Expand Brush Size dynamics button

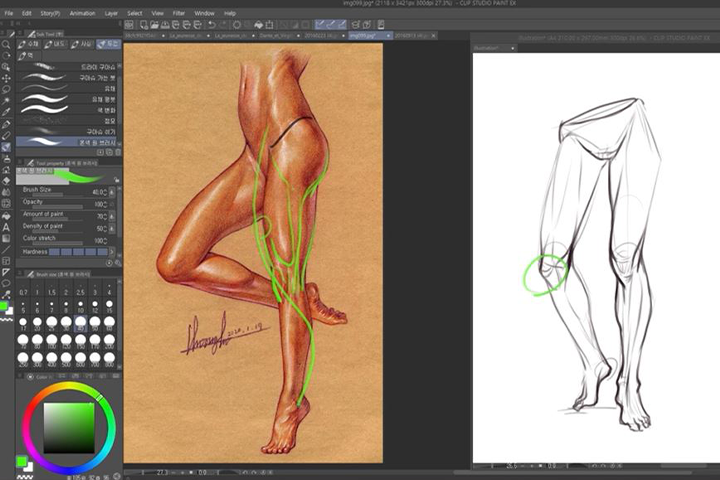point(112,192)
